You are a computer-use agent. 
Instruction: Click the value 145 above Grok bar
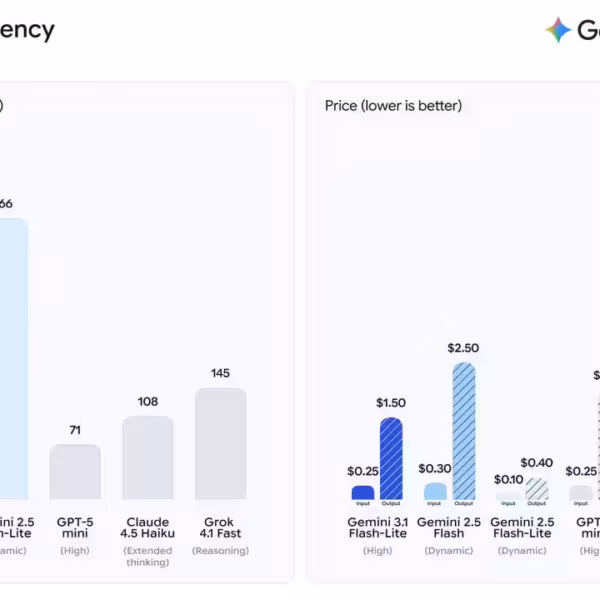click(x=220, y=373)
